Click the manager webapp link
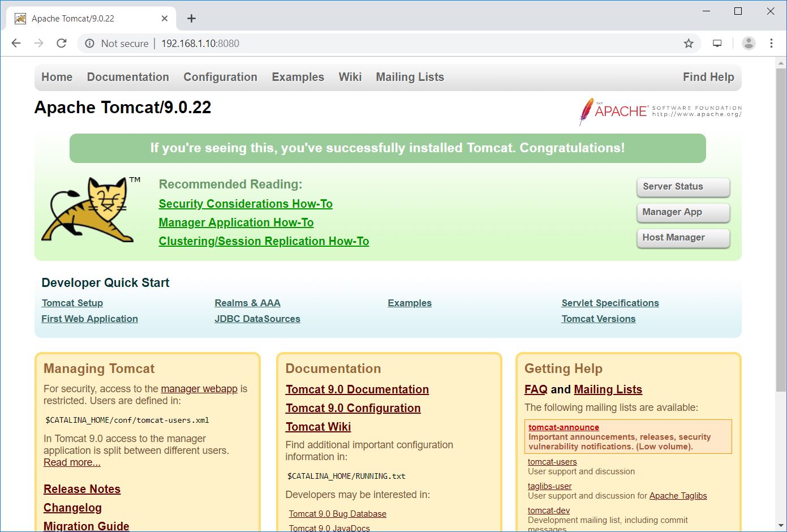This screenshot has height=532, width=787. pos(199,389)
